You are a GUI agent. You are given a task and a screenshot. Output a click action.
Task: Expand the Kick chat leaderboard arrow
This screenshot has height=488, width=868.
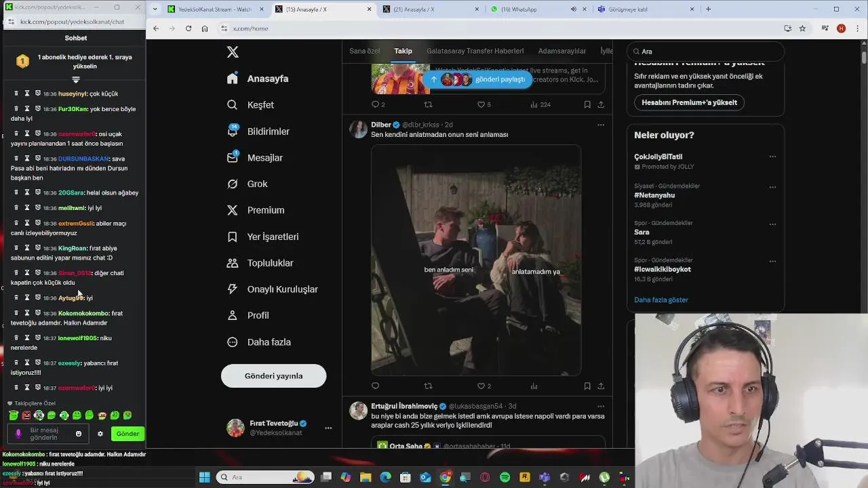(76, 80)
